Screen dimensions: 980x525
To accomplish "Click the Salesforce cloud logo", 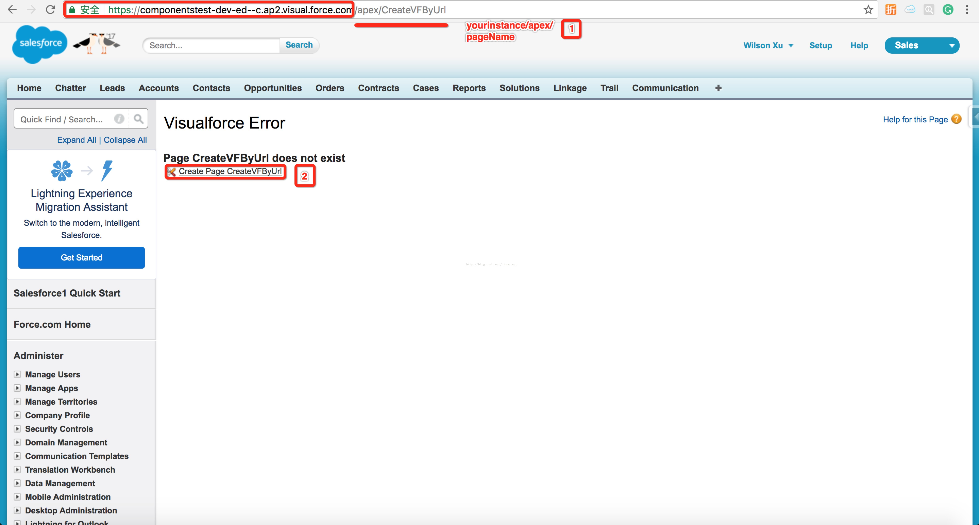I will pos(40,44).
